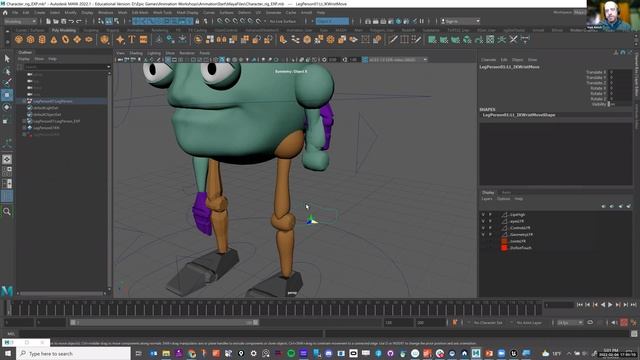Open the Modeling menu set dropdown

click(x=20, y=21)
